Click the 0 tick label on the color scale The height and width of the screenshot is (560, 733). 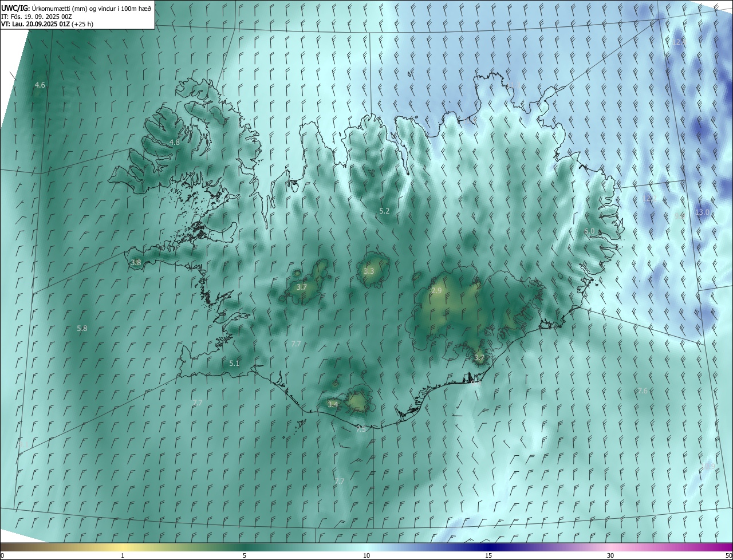pyautogui.click(x=2, y=555)
